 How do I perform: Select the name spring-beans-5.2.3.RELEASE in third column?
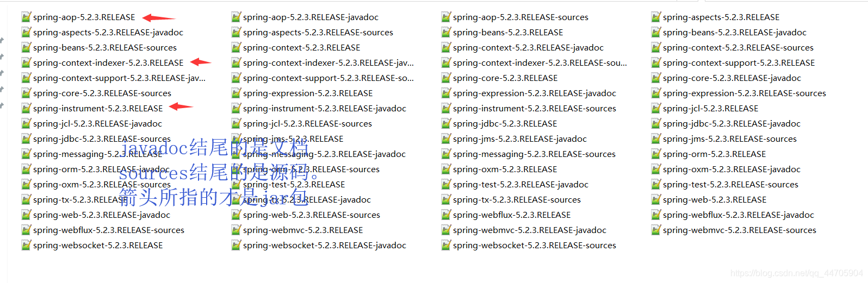(x=508, y=33)
